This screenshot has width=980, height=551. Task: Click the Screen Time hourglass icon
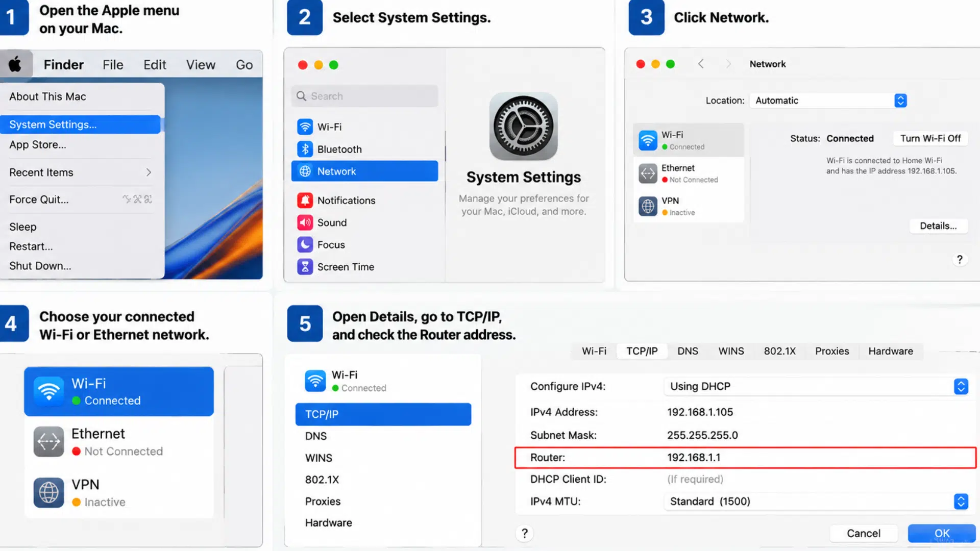coord(305,267)
